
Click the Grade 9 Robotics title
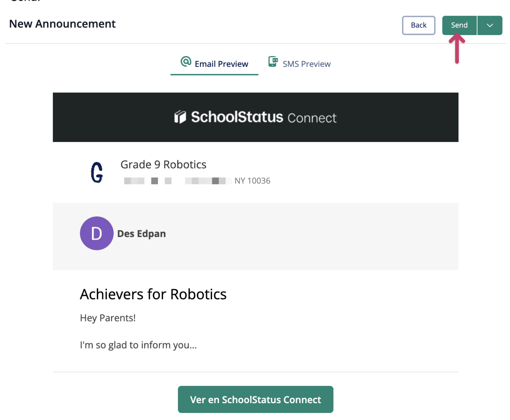point(163,165)
